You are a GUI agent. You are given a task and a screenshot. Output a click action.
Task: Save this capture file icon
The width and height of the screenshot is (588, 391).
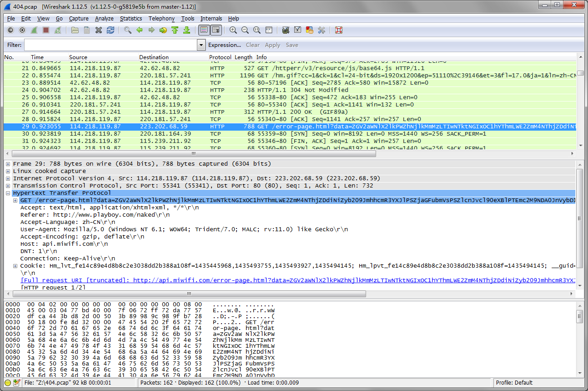click(87, 30)
